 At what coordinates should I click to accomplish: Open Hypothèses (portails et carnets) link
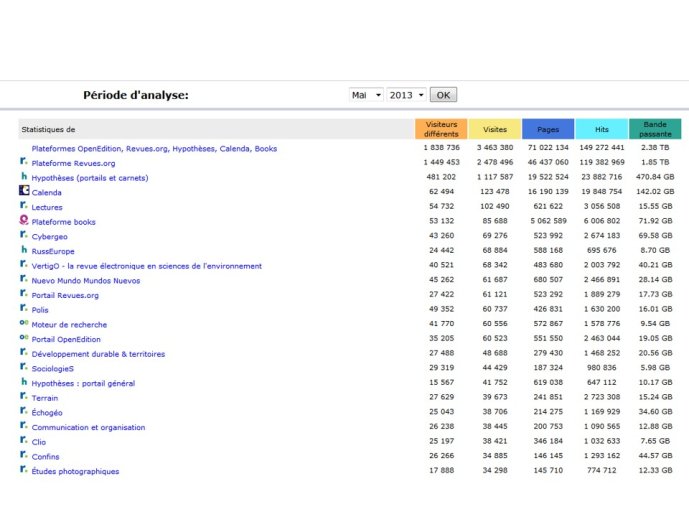tap(90, 178)
